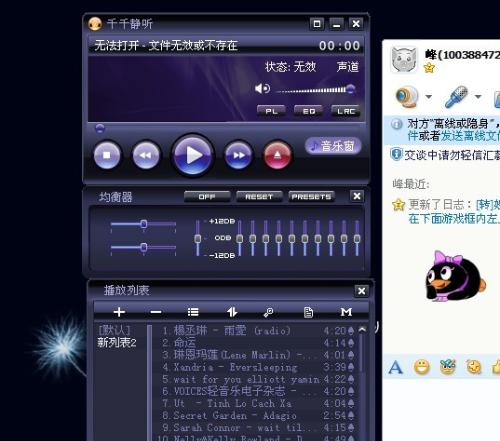Turn the equalizer OFF button
Screen dimensions: 500x441
[x=207, y=197]
